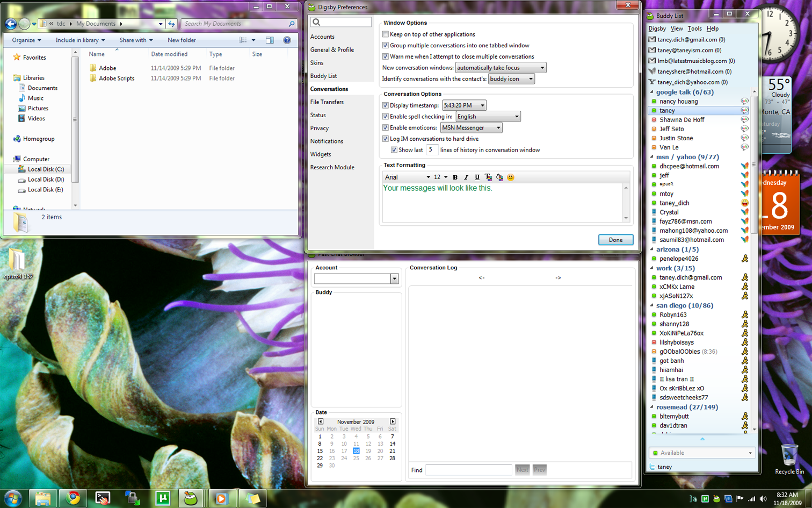Go back in the Explorer window

click(x=10, y=24)
